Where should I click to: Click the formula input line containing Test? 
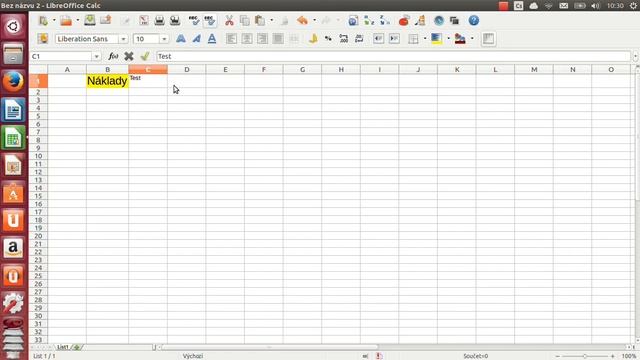pos(393,56)
